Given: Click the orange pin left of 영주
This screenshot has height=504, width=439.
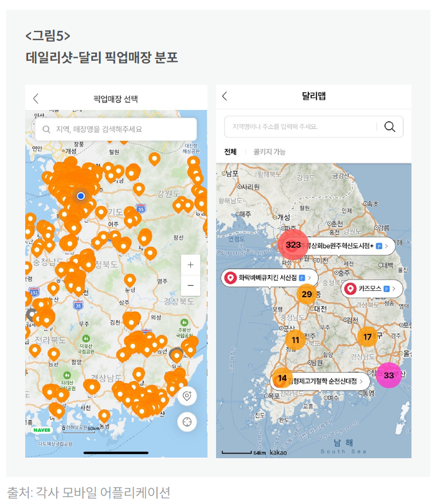Looking at the screenshot, I should coord(130,280).
